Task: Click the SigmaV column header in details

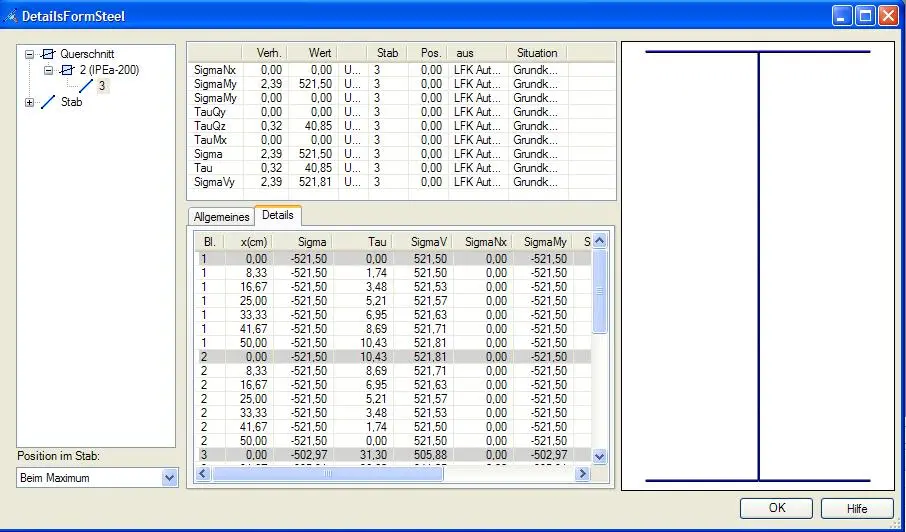Action: click(x=424, y=242)
